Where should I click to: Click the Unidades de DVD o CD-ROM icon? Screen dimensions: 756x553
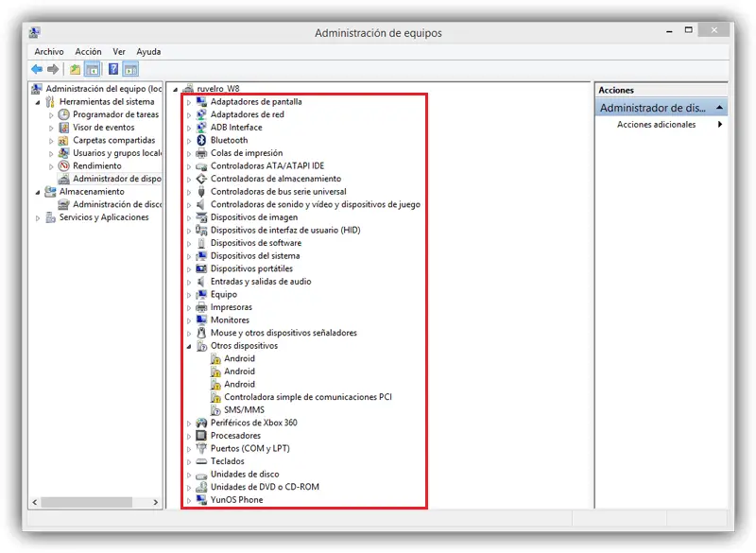[x=201, y=487]
